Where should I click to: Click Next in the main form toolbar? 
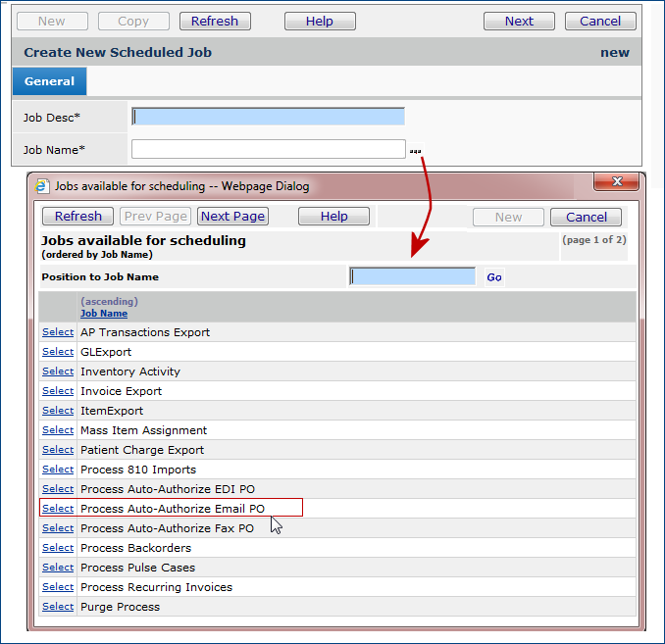(519, 21)
